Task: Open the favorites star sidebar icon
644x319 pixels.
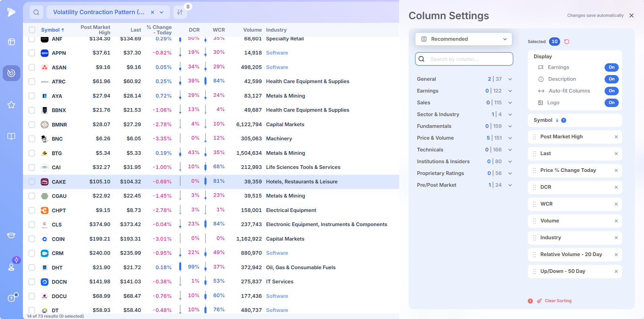Action: click(x=11, y=105)
